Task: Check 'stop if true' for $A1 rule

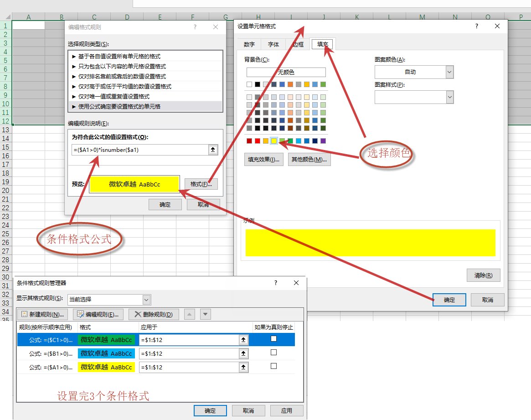Action: tap(273, 366)
